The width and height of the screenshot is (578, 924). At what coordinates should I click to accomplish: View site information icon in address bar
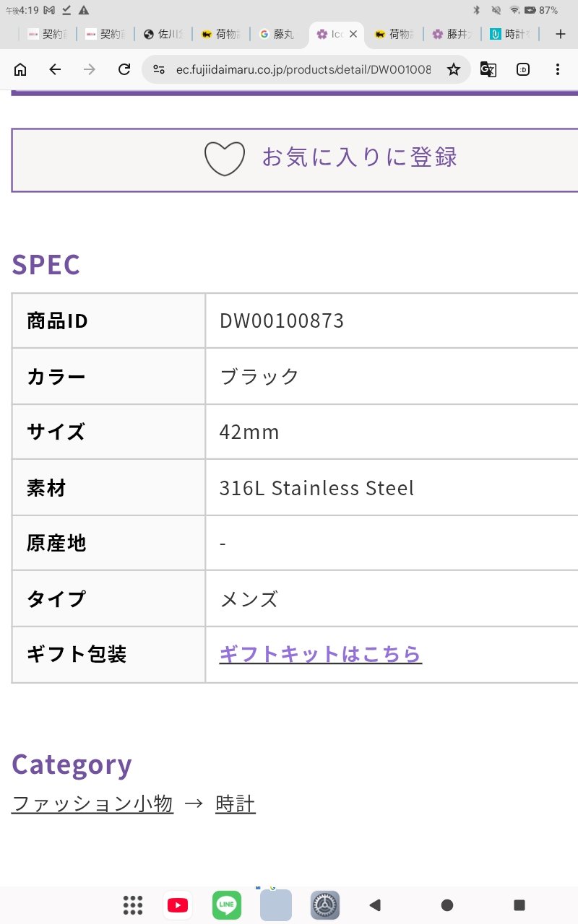(159, 69)
